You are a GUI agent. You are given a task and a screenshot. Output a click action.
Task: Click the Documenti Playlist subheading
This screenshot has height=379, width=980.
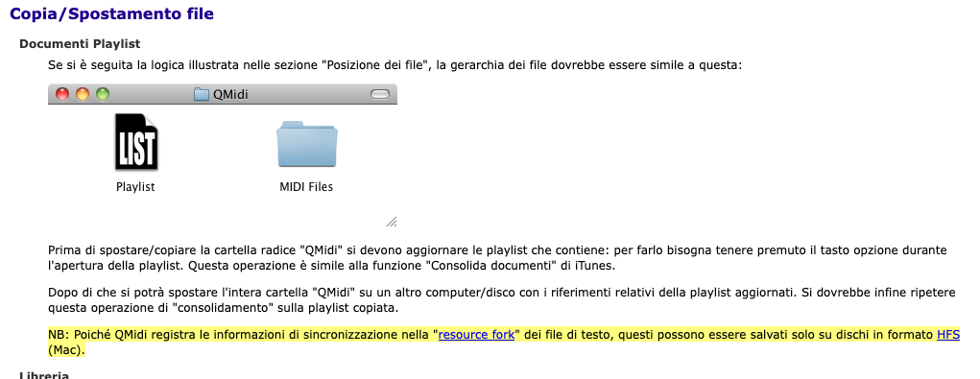point(80,44)
